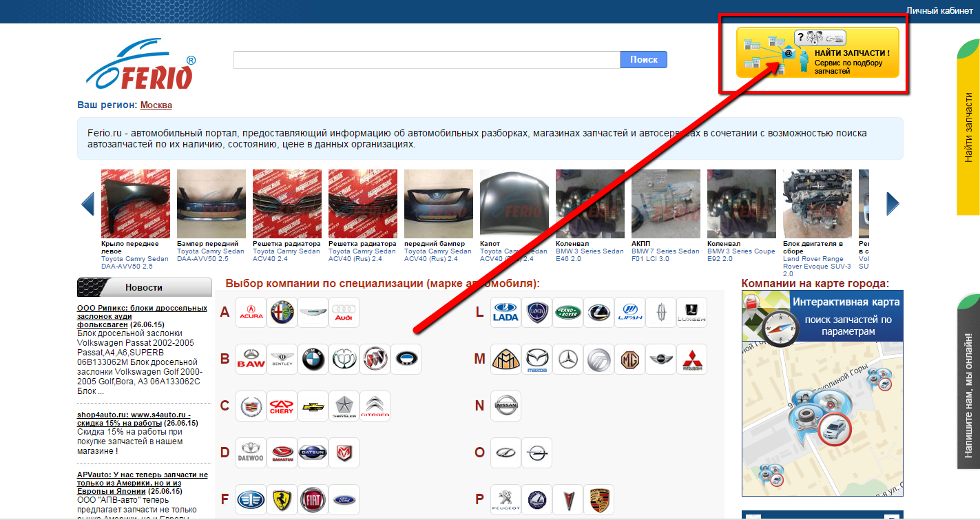Select the Mazda brand logo
The width and height of the screenshot is (980, 520).
(x=537, y=360)
